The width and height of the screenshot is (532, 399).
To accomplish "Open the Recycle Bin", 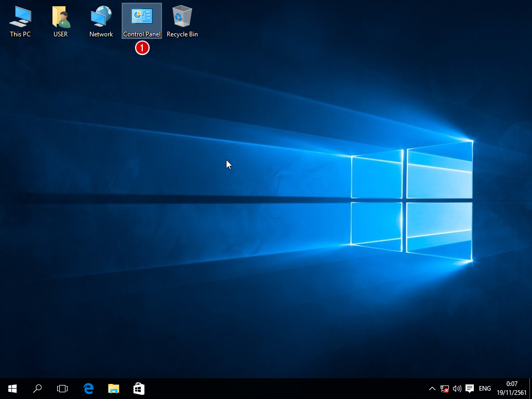I will [182, 21].
